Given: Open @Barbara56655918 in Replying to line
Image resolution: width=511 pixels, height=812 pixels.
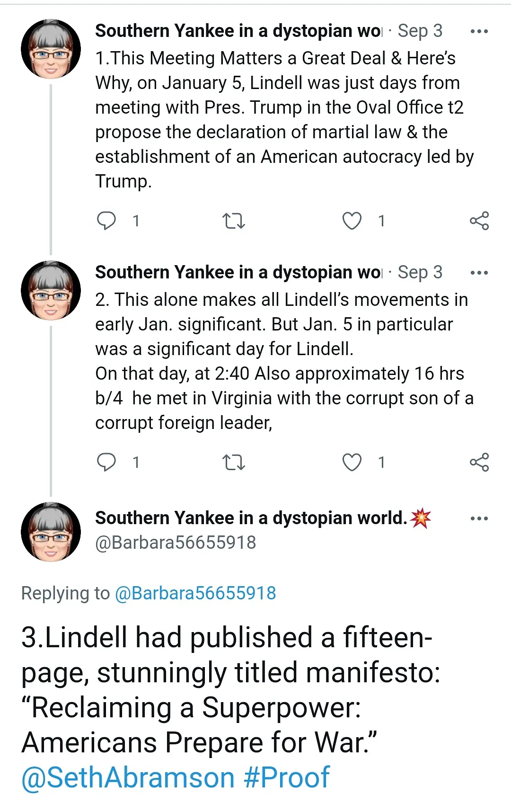Looking at the screenshot, I should pyautogui.click(x=195, y=593).
